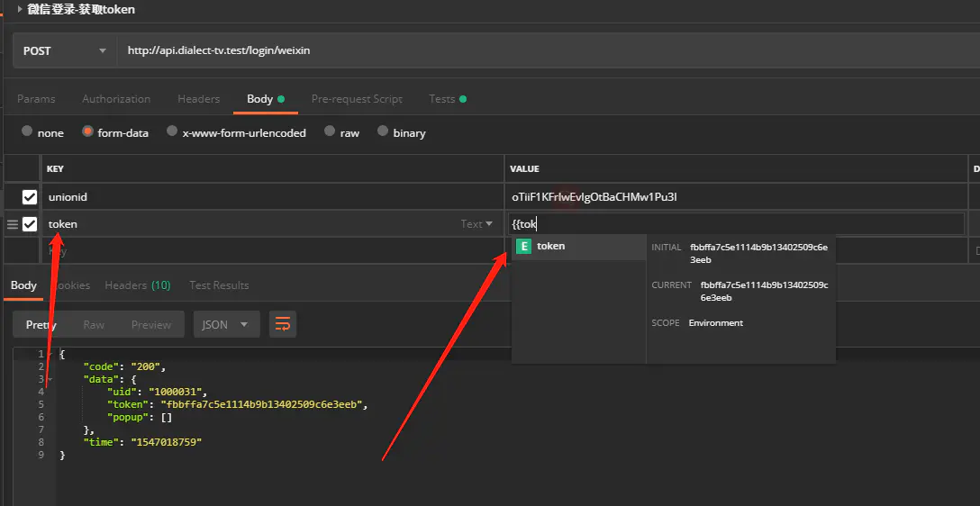Collapse the 微信登录-获取token request title arrow
Screen dimensions: 980x506
click(20, 9)
